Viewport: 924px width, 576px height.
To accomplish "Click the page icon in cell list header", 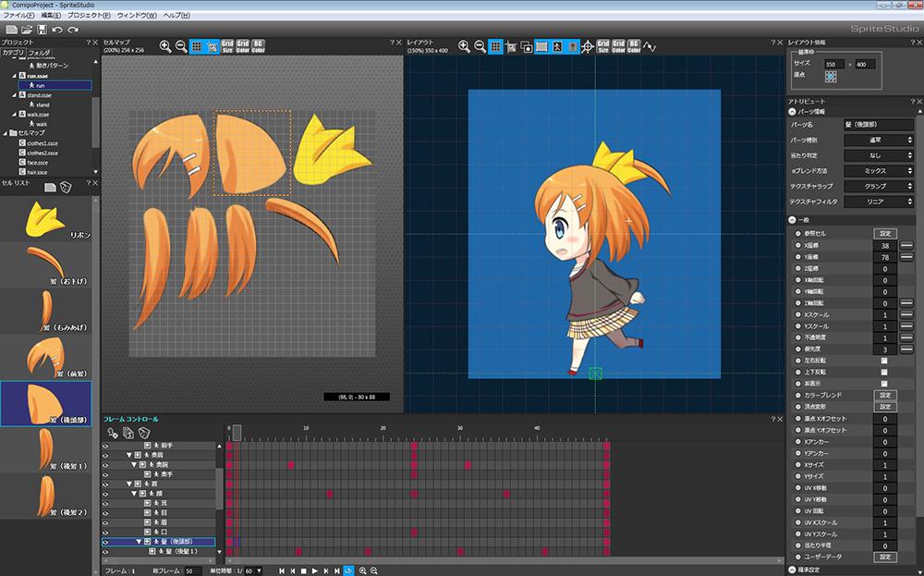I will pos(50,187).
